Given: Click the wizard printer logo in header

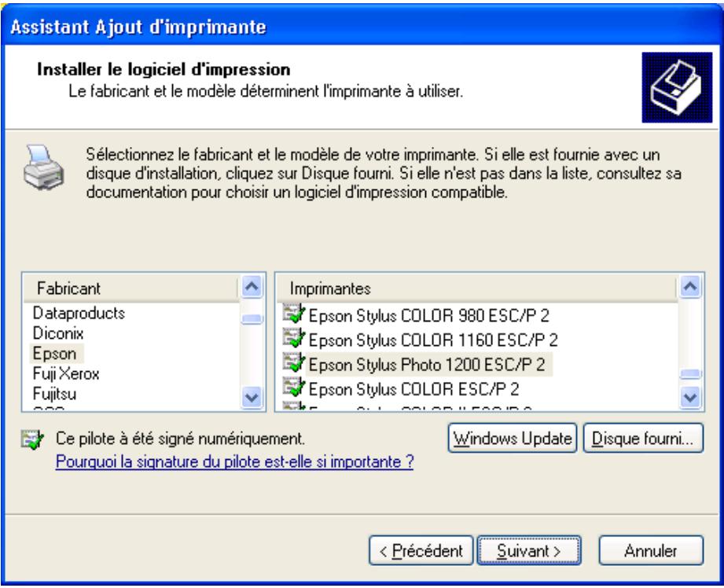Looking at the screenshot, I should click(677, 87).
